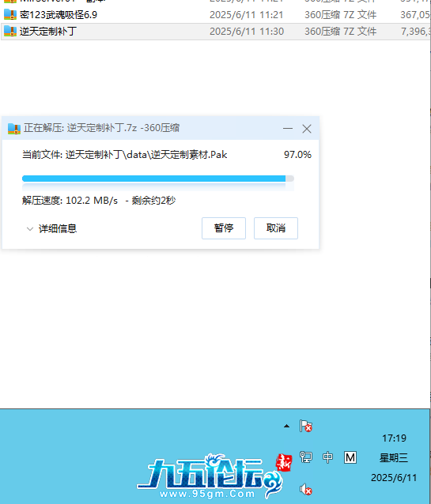Click the 密123武魂吸怪6.9 7z file icon
Screen dimensions: 431x504
10,15
